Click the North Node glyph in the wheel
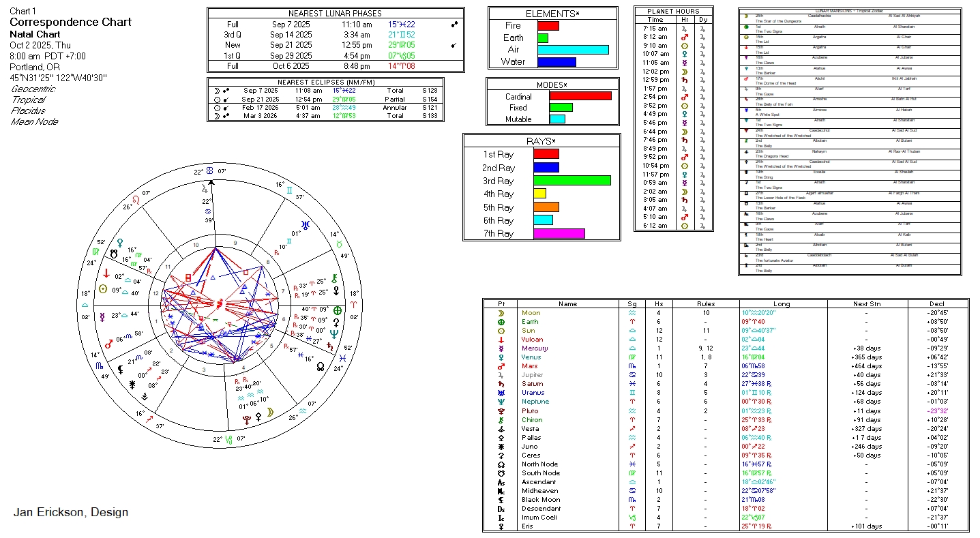The width and height of the screenshot is (980, 538). click(321, 365)
